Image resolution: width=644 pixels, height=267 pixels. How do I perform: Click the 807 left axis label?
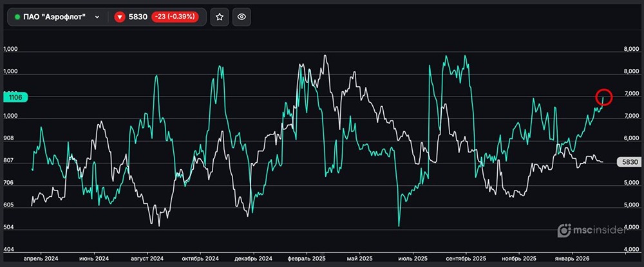coord(8,161)
